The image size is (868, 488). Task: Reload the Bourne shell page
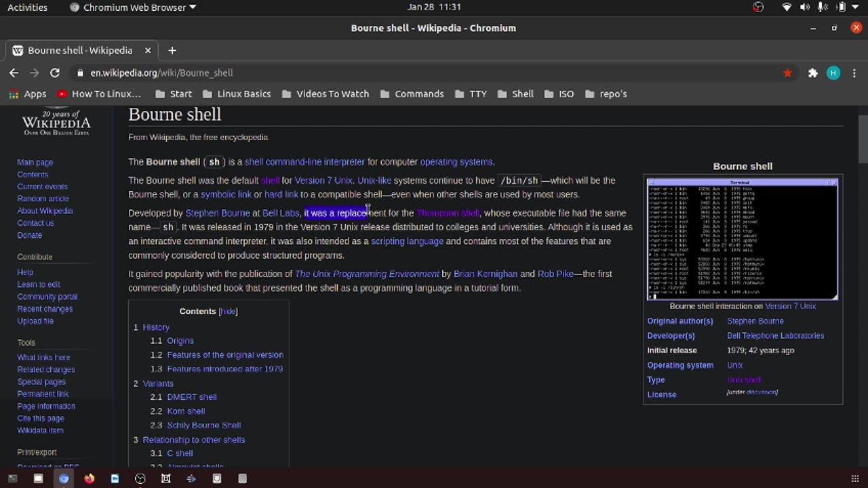(55, 73)
